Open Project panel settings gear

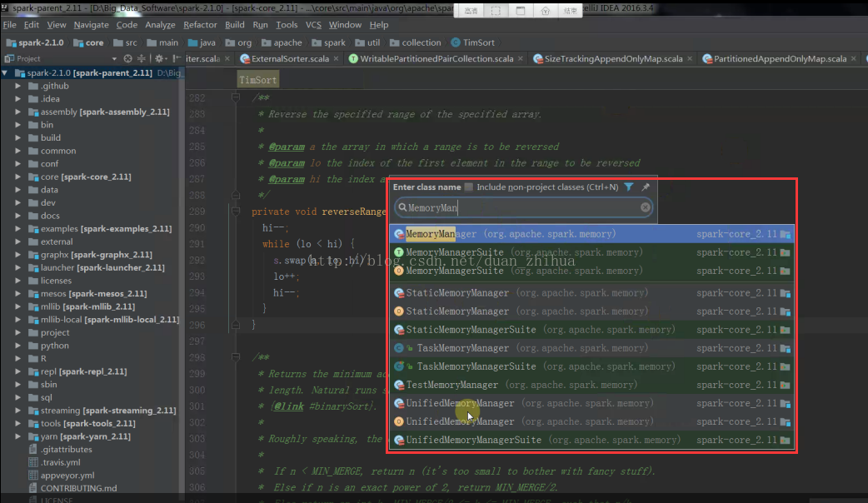[x=159, y=58]
